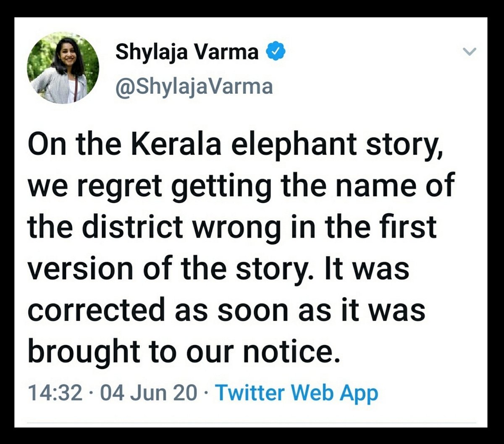The image size is (504, 444).
Task: Click the 04 Jun 20 date
Action: (x=149, y=393)
